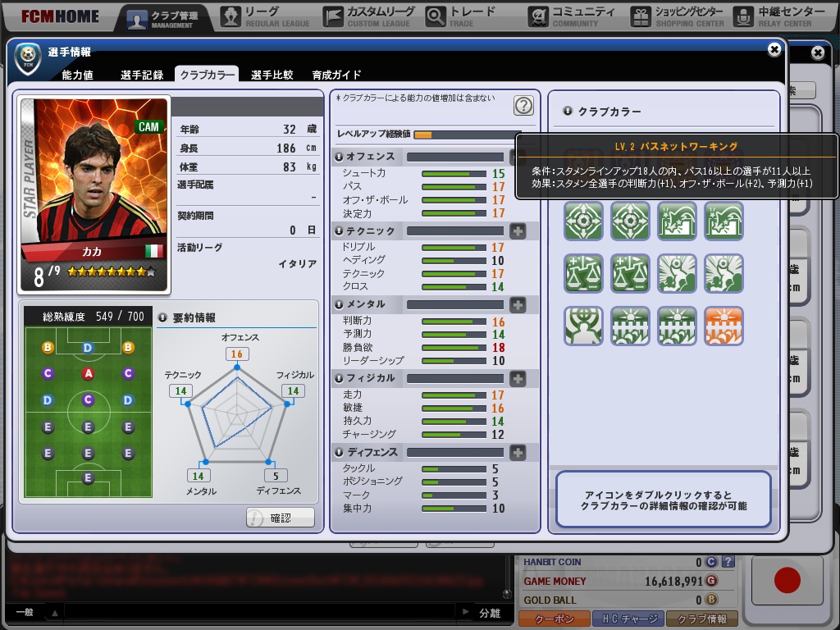Click the second ball-with-arrows club color icon
The height and width of the screenshot is (630, 840).
pyautogui.click(x=630, y=221)
